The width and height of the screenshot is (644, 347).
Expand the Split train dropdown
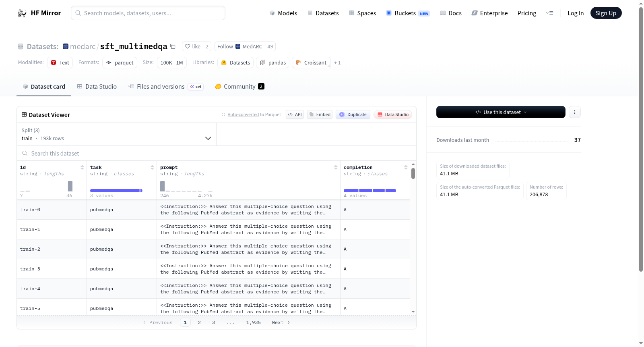[116, 134]
